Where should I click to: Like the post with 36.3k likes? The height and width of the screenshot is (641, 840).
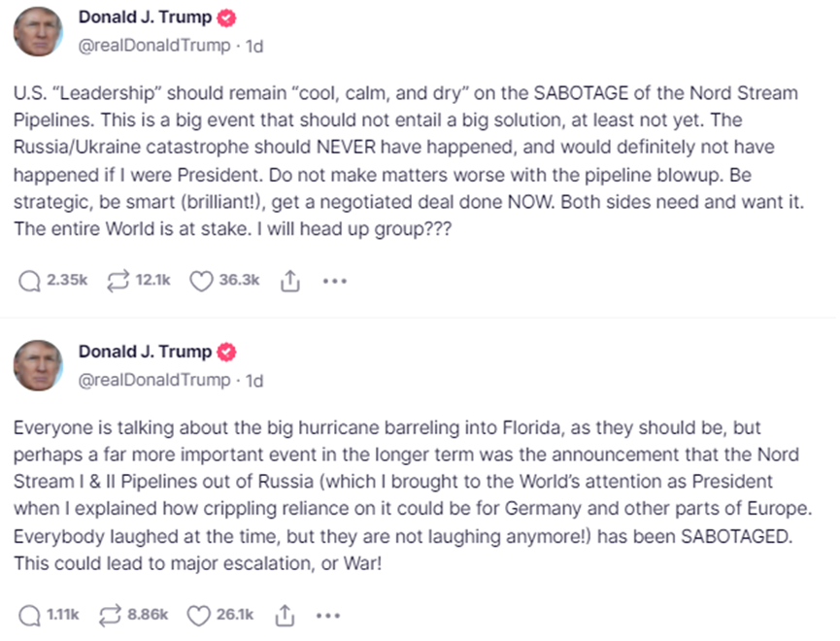pyautogui.click(x=201, y=280)
